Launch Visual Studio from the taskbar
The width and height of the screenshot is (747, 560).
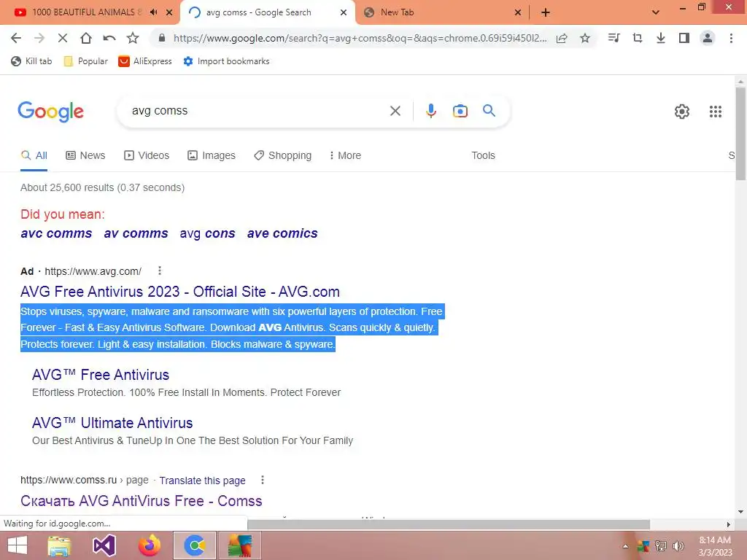pyautogui.click(x=104, y=545)
